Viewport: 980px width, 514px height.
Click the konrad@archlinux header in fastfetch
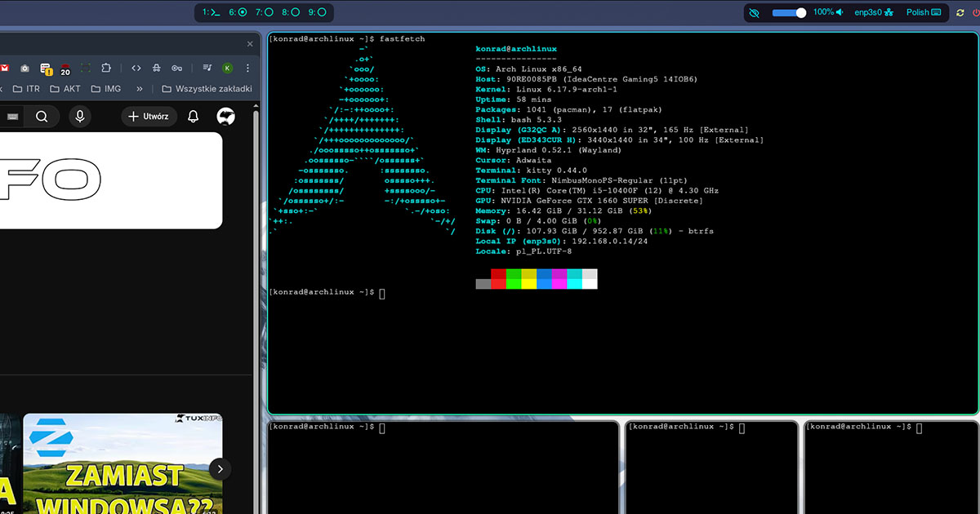[x=516, y=49]
